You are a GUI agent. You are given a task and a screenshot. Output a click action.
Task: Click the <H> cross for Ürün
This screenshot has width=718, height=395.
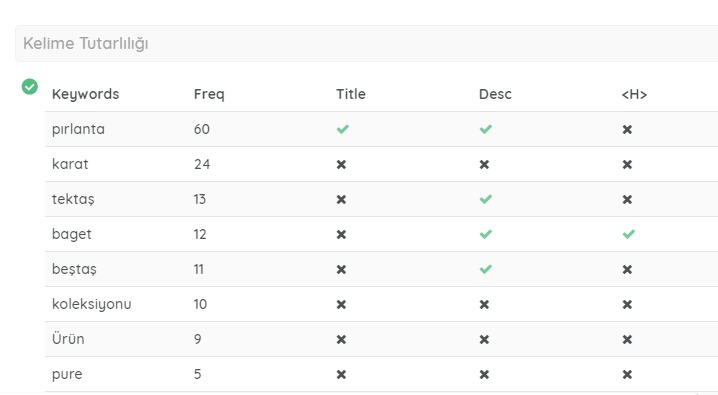pos(627,339)
